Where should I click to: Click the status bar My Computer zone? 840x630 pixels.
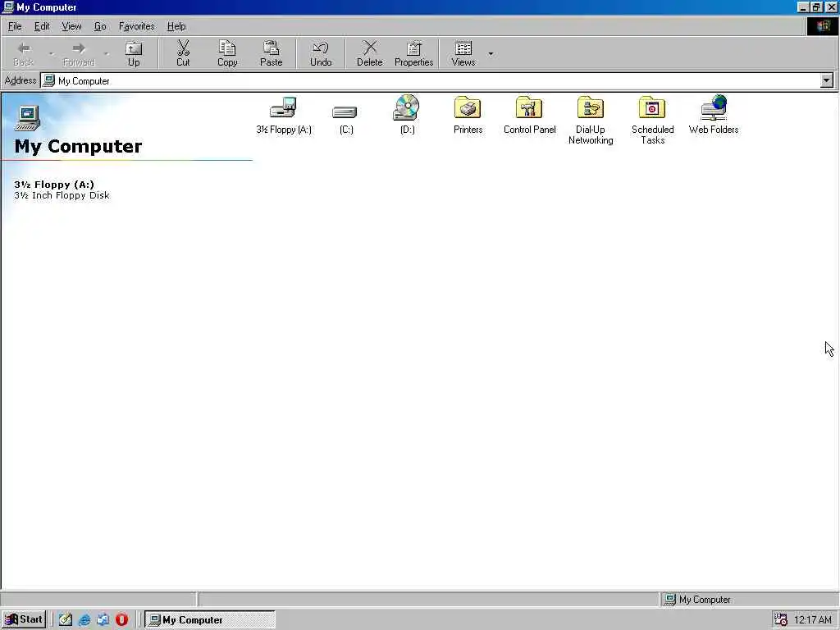(749, 600)
